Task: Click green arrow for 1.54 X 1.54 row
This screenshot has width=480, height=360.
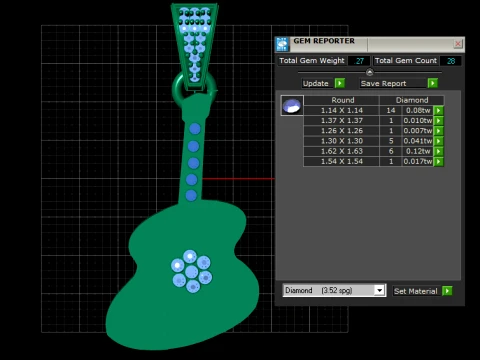Action: pos(439,162)
